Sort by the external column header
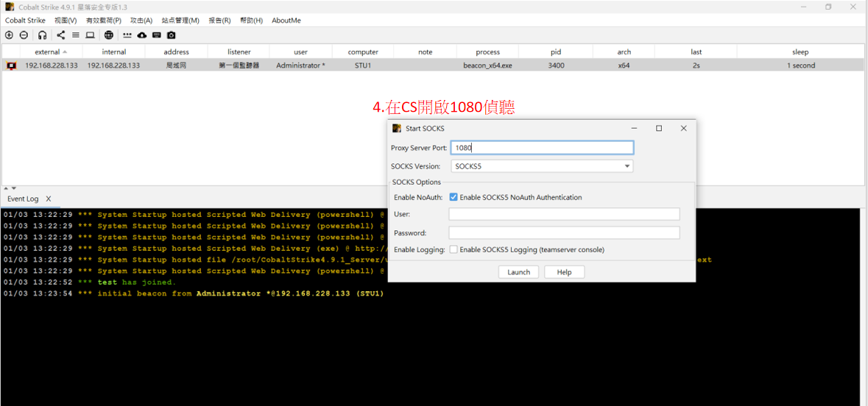The width and height of the screenshot is (868, 406). click(x=51, y=52)
